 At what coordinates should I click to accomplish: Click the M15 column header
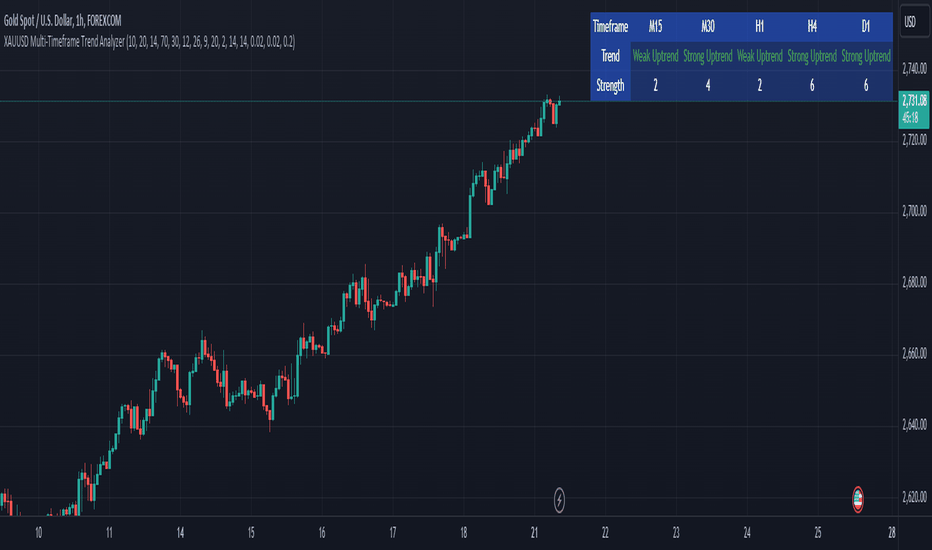(x=655, y=27)
